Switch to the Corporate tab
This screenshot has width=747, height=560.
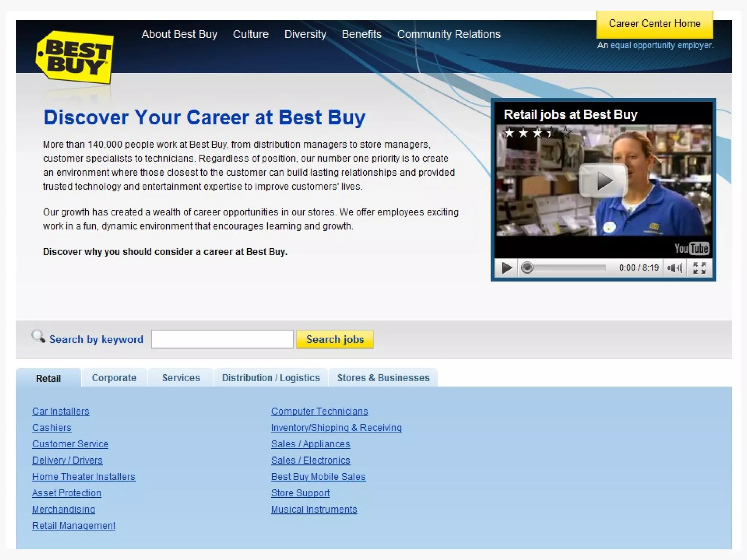click(x=114, y=378)
